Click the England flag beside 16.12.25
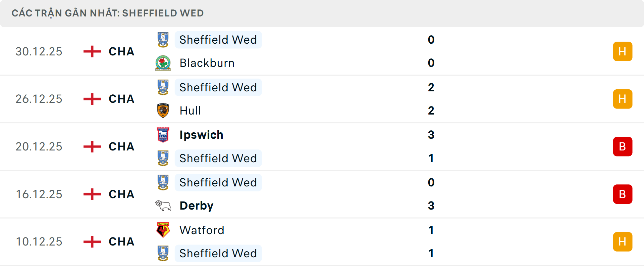The height and width of the screenshot is (266, 644). pyautogui.click(x=92, y=194)
